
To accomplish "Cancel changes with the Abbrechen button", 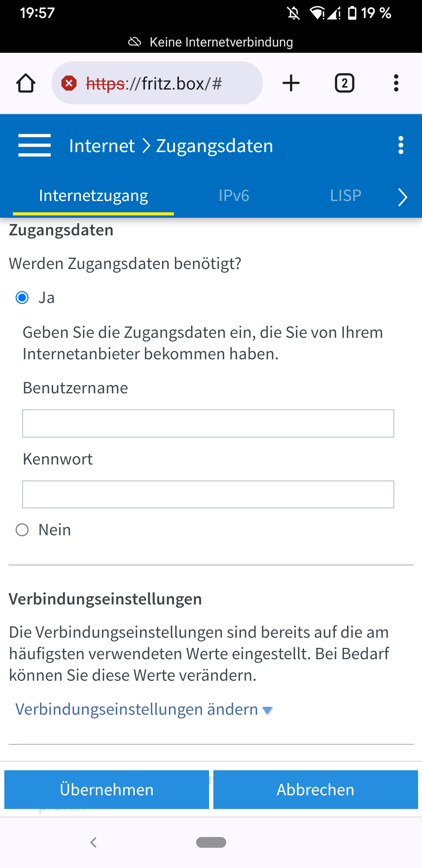I will pyautogui.click(x=315, y=789).
